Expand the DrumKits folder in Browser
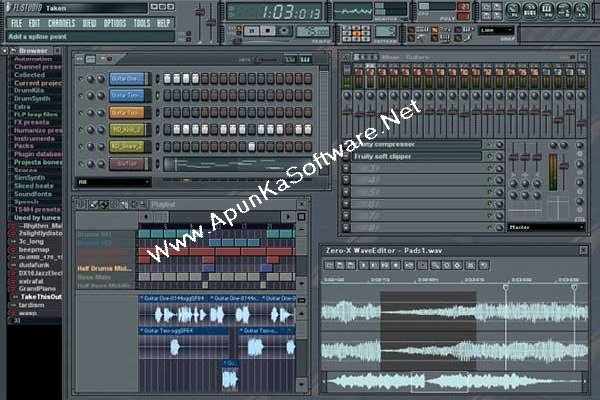 click(29, 90)
